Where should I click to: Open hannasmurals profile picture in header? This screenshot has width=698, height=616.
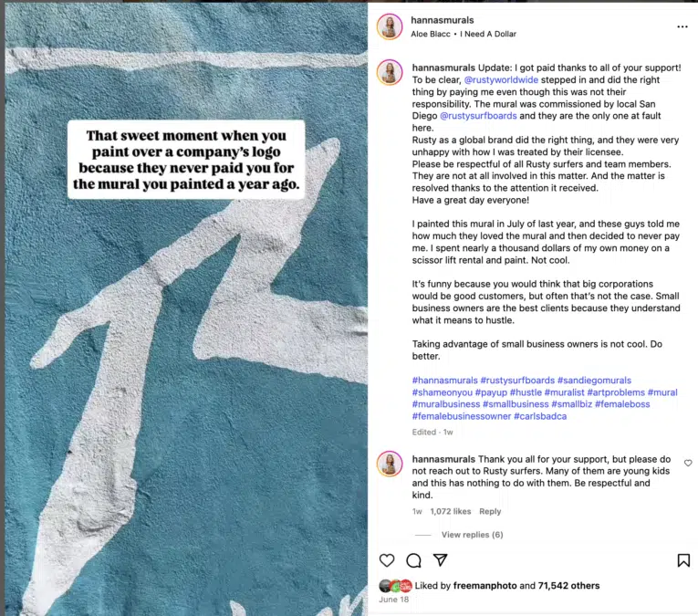pos(390,26)
